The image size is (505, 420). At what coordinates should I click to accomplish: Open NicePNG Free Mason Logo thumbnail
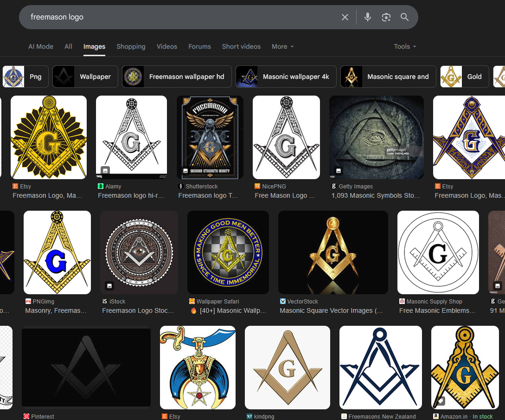pos(286,137)
